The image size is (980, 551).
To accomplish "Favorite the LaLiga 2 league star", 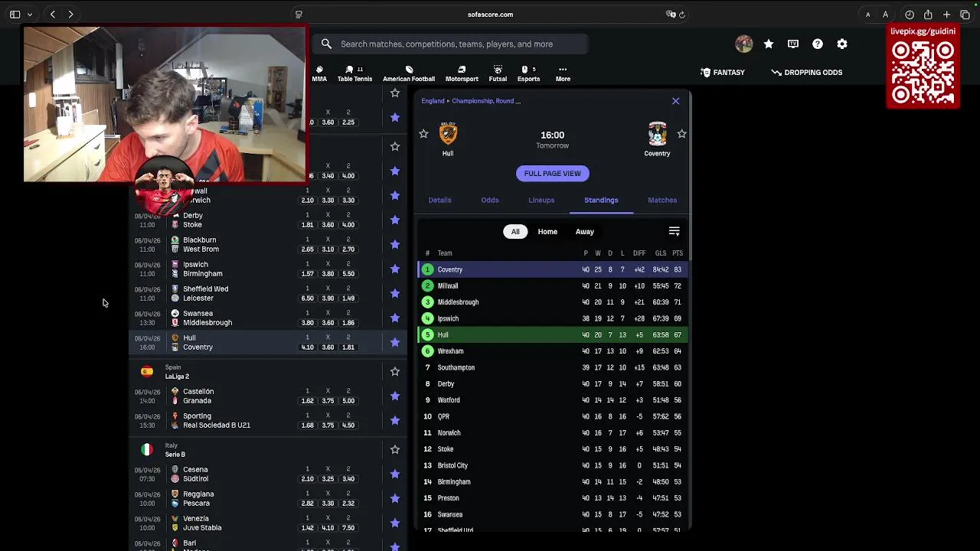I will pos(395,371).
